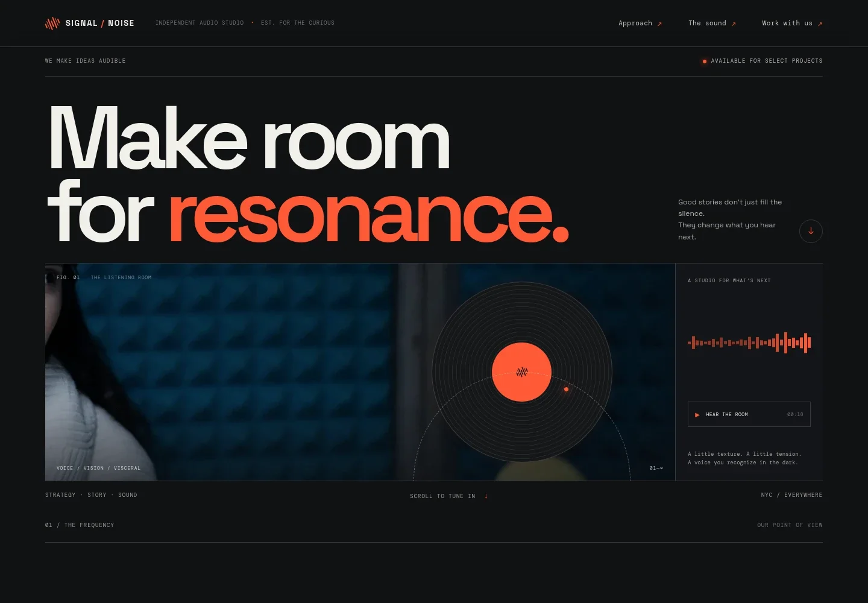
Task: Open the Work with us navigation link
Action: tap(792, 24)
